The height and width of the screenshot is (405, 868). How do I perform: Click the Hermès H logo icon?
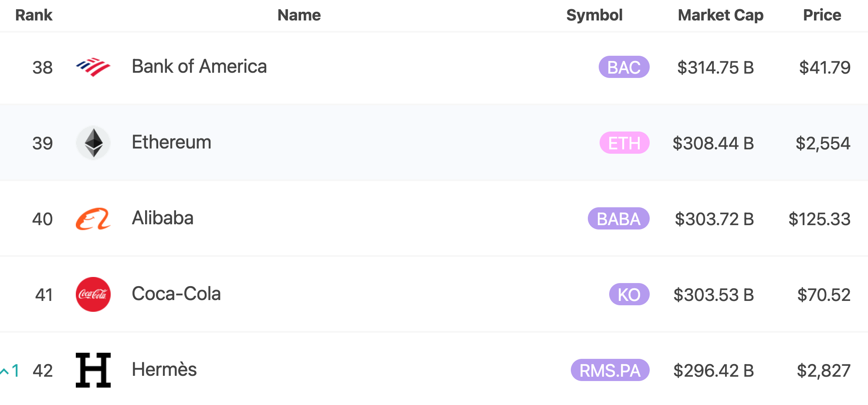click(x=93, y=370)
